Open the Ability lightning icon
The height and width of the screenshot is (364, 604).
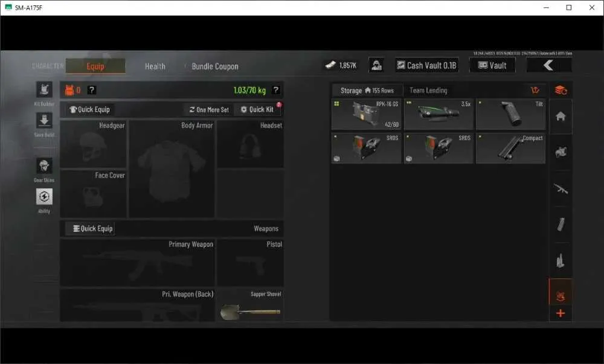tap(44, 197)
